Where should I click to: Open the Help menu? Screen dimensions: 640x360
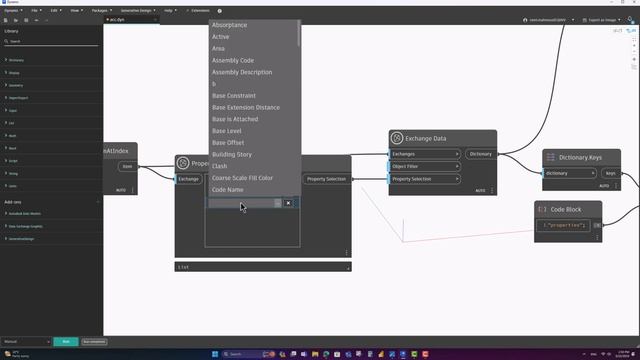(x=170, y=11)
